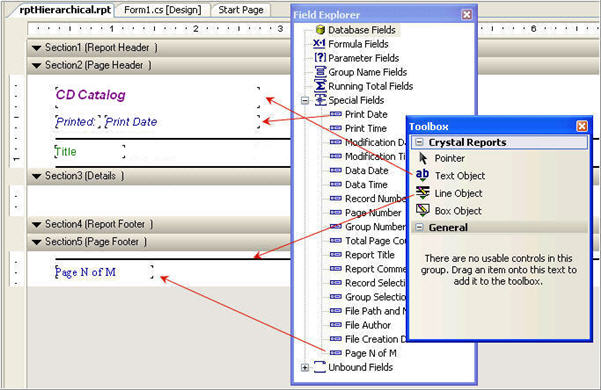Click the Section5 (Page Footer) bar label

click(x=96, y=242)
